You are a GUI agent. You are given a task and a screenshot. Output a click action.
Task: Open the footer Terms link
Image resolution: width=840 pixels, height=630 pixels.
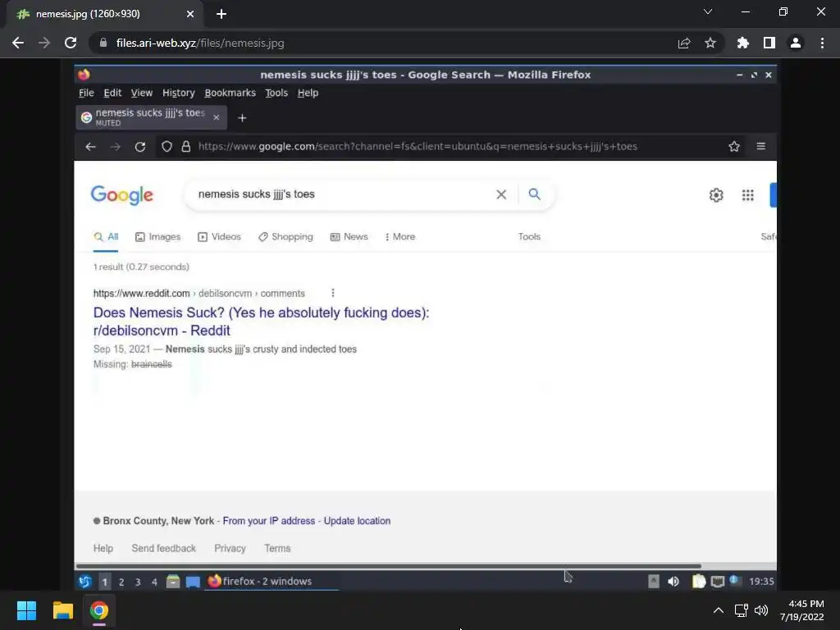tap(277, 548)
